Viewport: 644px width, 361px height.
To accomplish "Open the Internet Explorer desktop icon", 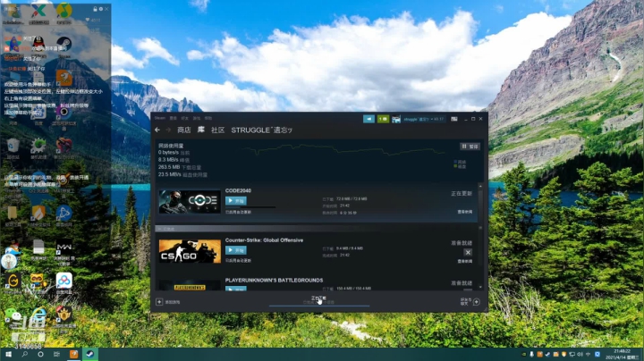I will coord(38,316).
